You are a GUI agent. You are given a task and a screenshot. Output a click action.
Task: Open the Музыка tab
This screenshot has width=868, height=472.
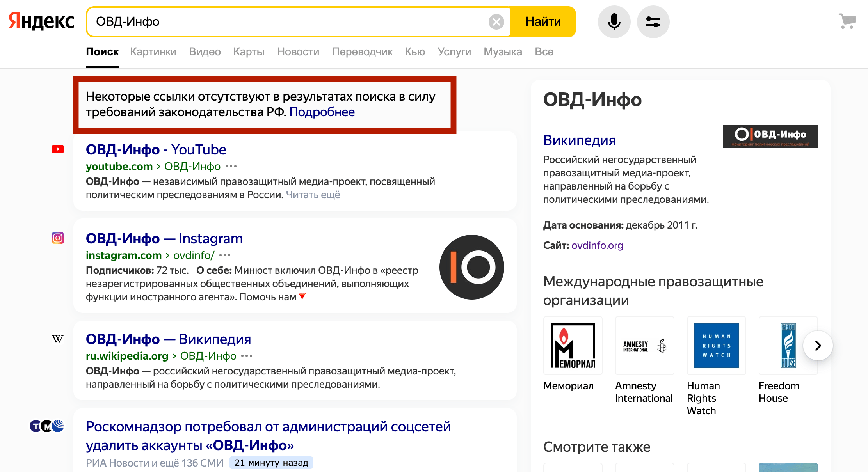point(503,52)
